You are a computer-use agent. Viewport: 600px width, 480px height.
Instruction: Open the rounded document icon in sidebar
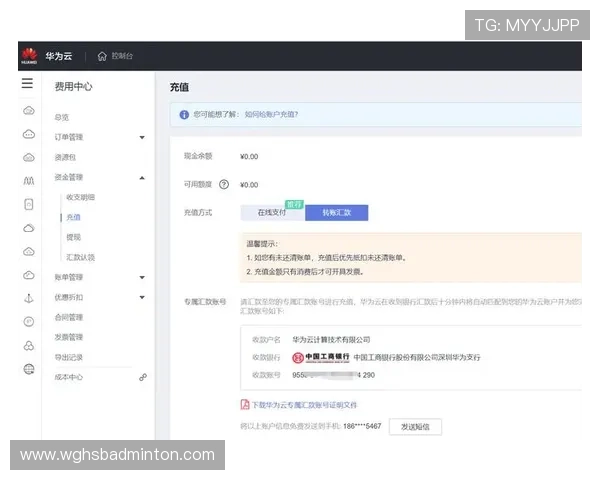(29, 204)
